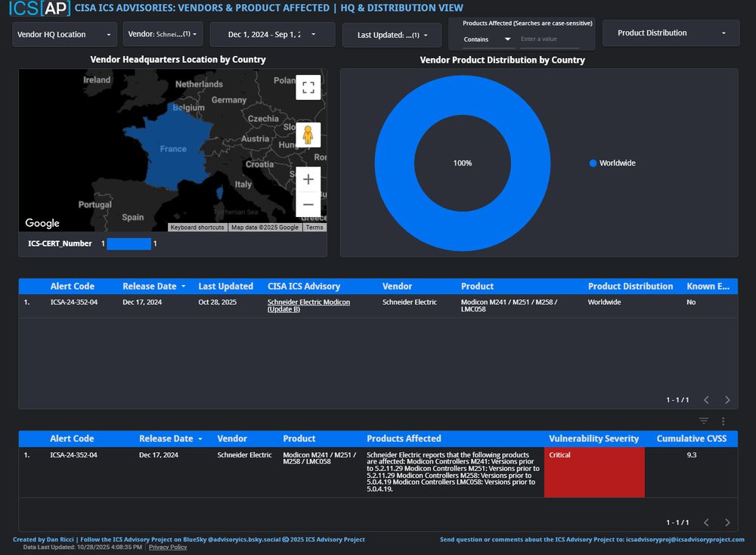Zoom out on the map
This screenshot has height=555, width=756.
pyautogui.click(x=308, y=204)
